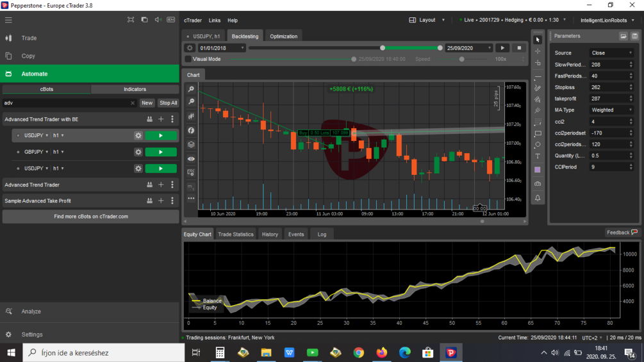Viewport: 644px width, 362px height.
Task: Click save icon in Parameters header
Action: [634, 36]
